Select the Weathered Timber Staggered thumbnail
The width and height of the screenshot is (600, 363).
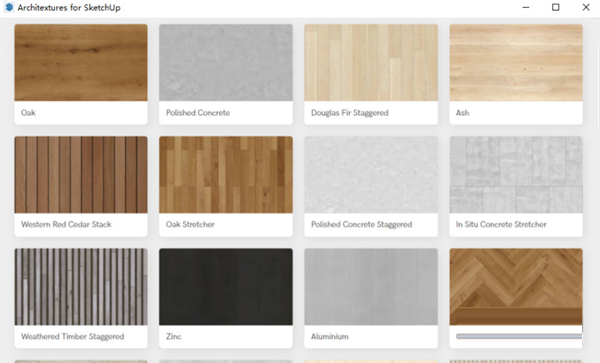(81, 286)
